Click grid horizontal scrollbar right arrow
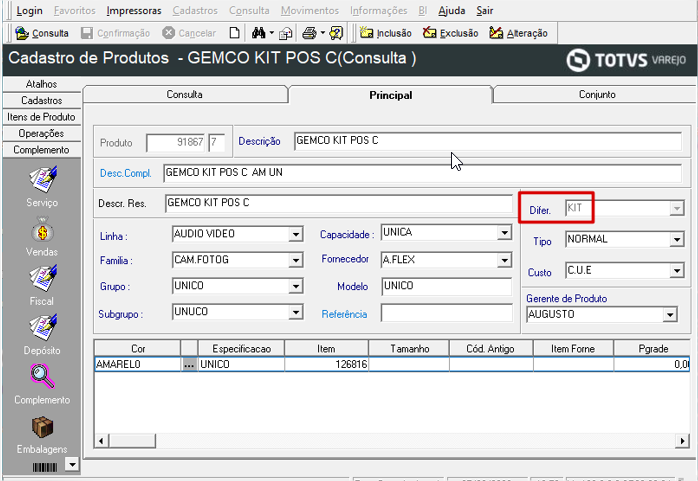 point(682,441)
